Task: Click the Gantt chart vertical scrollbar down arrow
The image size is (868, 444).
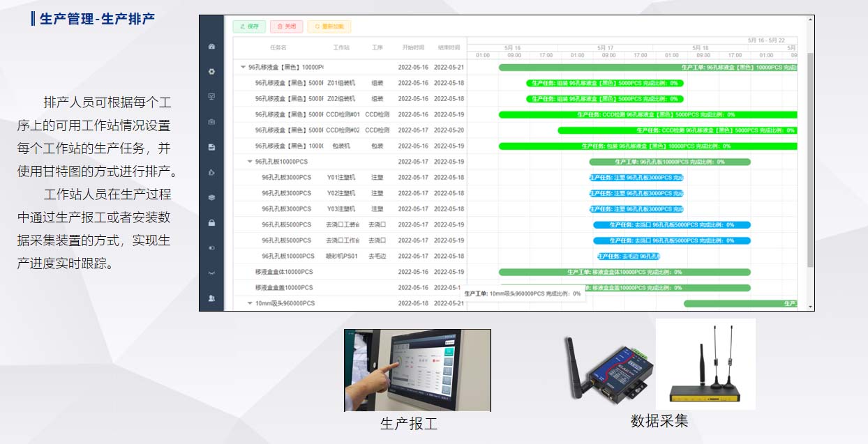Action: click(x=810, y=307)
